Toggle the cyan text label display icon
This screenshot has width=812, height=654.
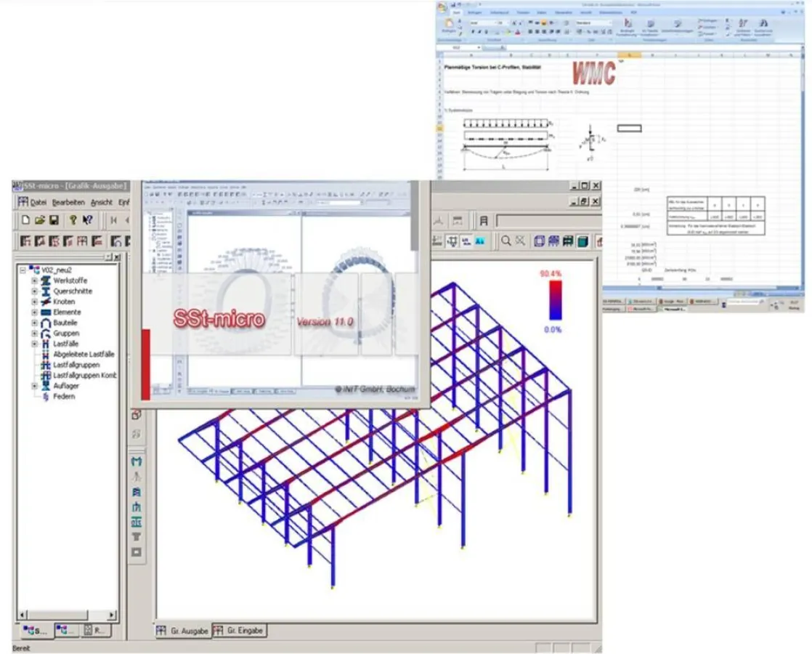click(479, 241)
